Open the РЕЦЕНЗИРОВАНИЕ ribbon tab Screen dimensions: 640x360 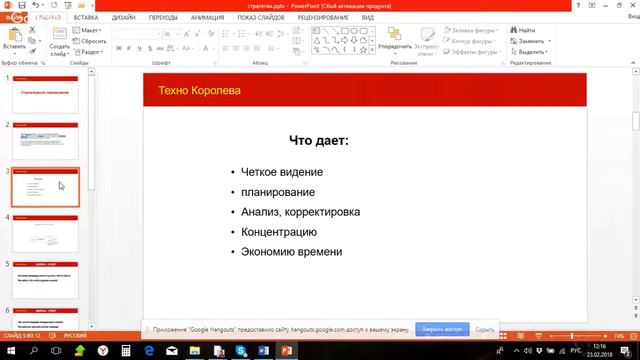point(323,18)
